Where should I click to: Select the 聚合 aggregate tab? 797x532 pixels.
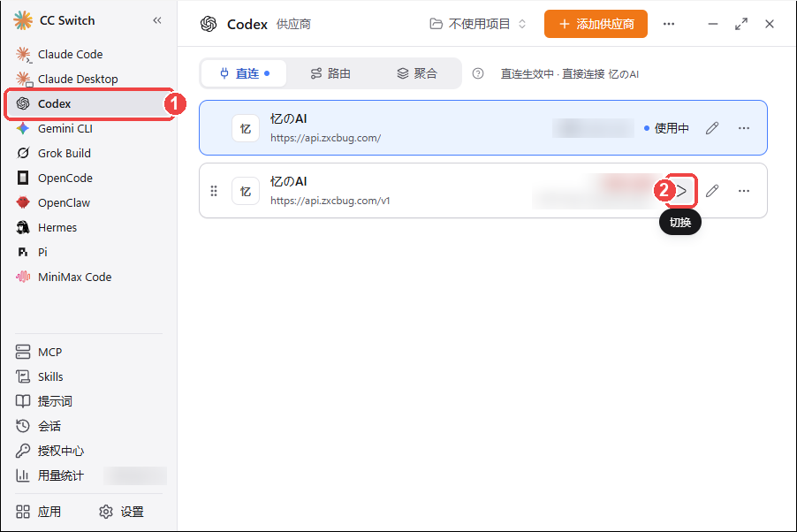pyautogui.click(x=417, y=73)
